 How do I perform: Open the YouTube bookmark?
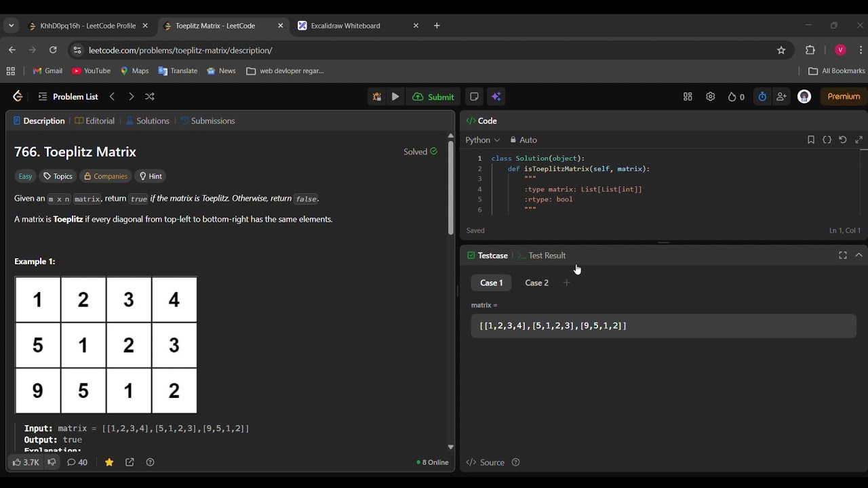(91, 71)
